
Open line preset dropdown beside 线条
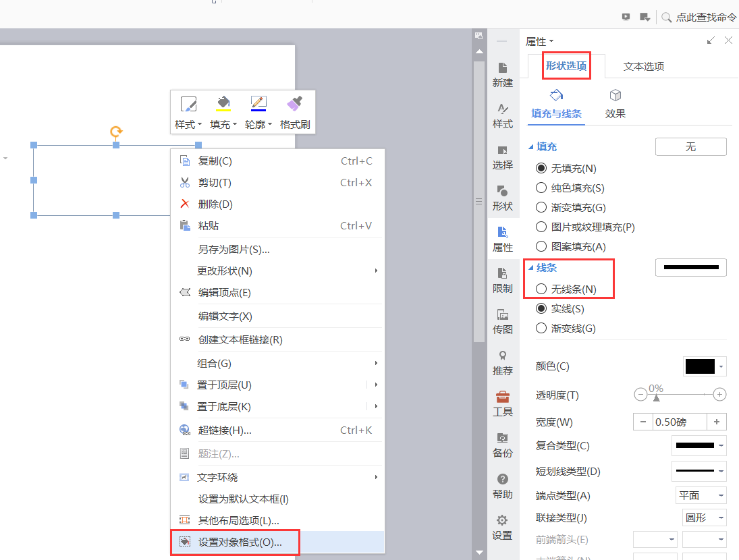691,268
